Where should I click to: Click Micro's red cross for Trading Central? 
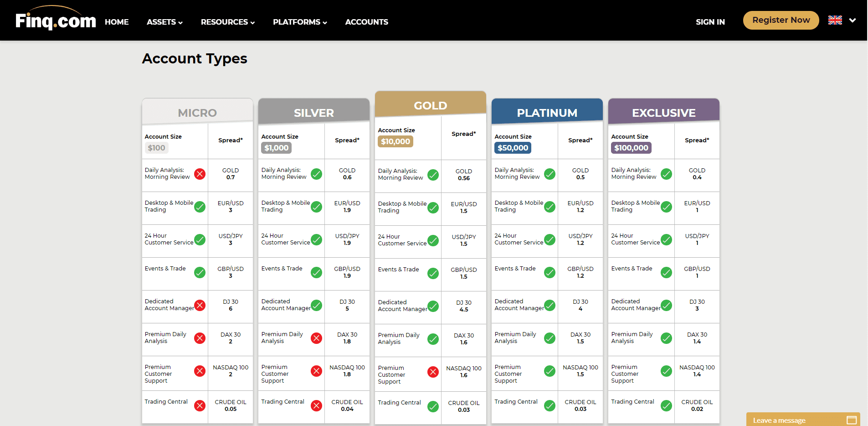[200, 405]
